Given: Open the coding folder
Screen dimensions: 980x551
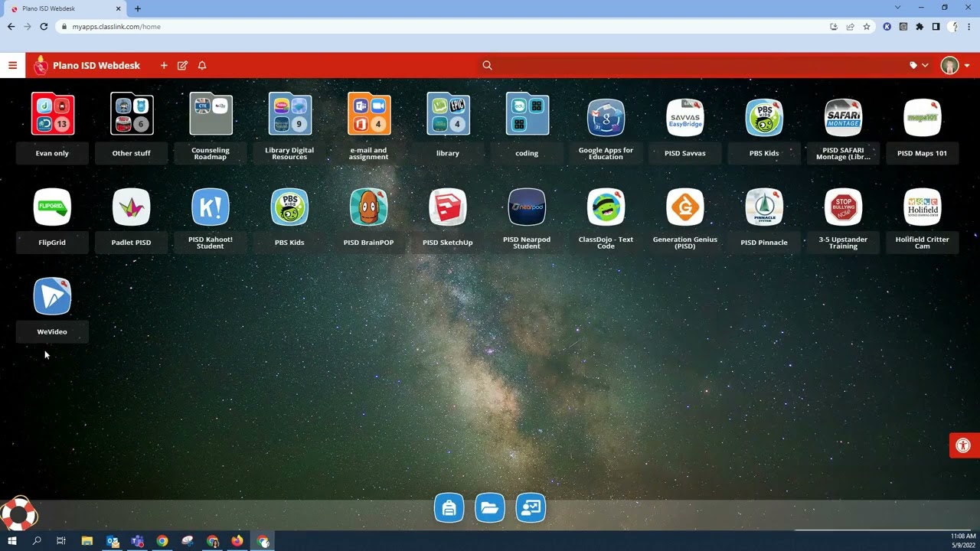Looking at the screenshot, I should [527, 114].
